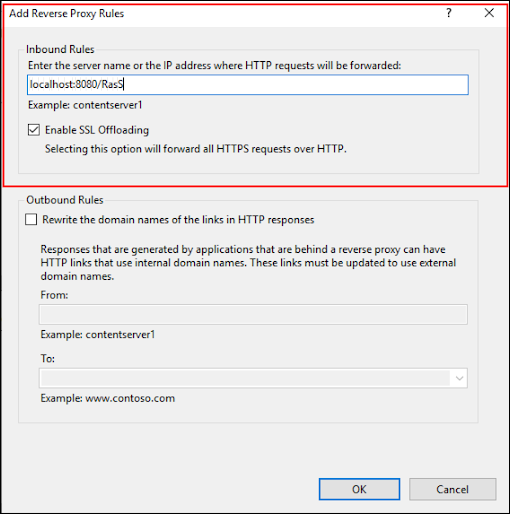Click the Rewrite the domain names label
Viewport: 510px width, 514px height.
click(x=178, y=220)
